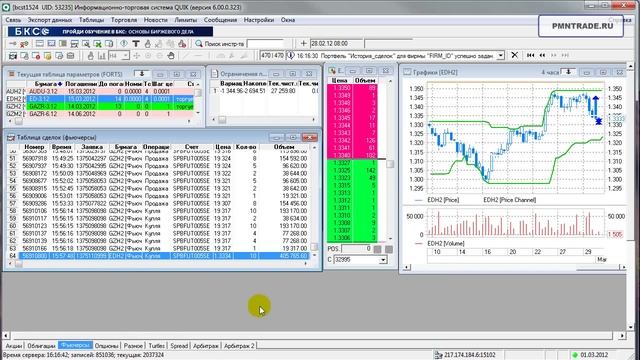Click the plus icon beside date field
640x360 pixels.
303,43
